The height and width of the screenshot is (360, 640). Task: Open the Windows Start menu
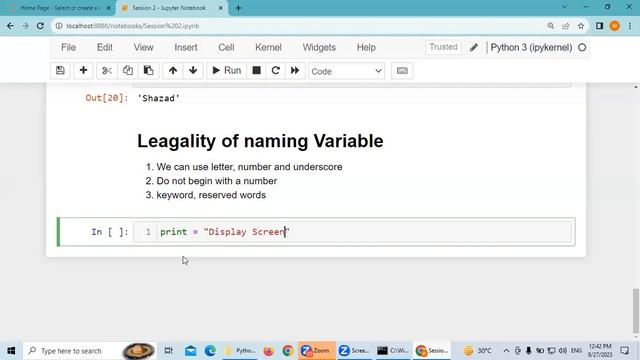[11, 351]
